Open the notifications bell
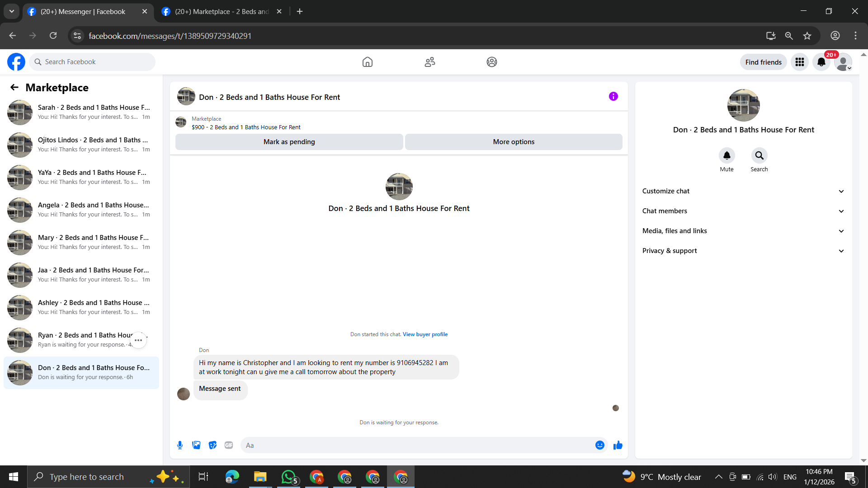 821,62
